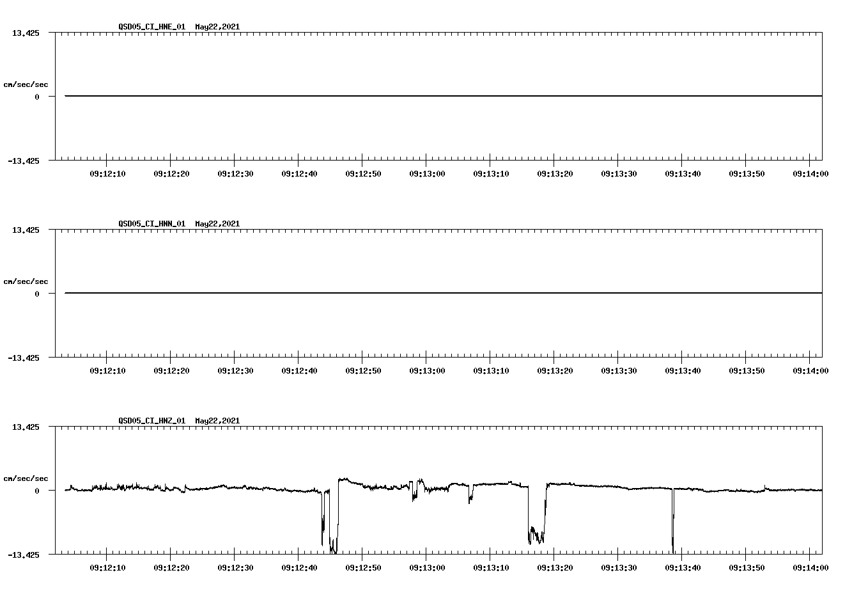Click the May22,2021 date label on top plot
This screenshot has width=868, height=591.
[x=217, y=27]
